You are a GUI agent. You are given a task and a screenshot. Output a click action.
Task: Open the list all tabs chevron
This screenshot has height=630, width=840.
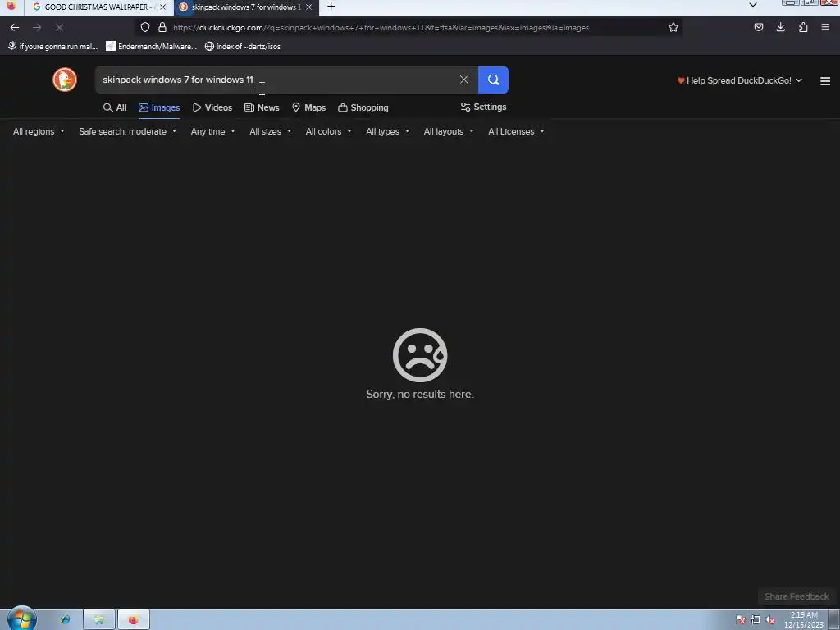[x=753, y=5]
